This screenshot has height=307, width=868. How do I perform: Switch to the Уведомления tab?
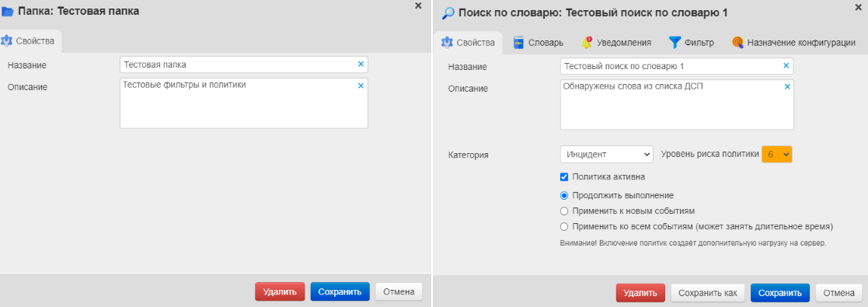[x=617, y=43]
